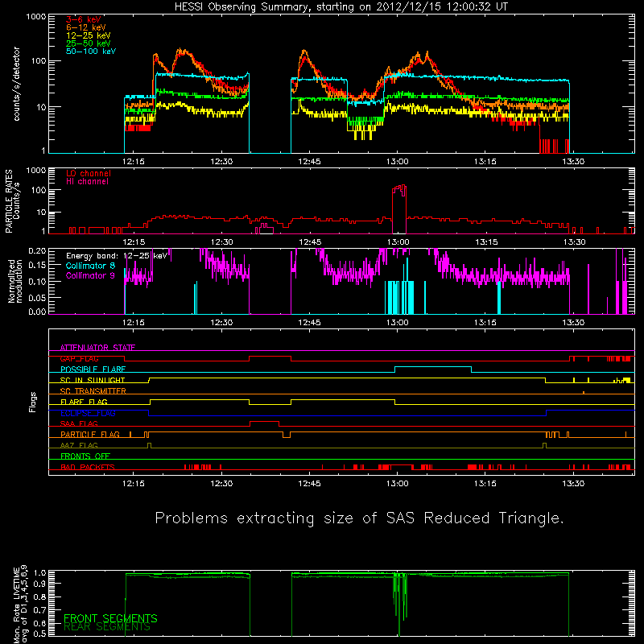Click the 'Energy band: 12-25 keV' text

(117, 256)
